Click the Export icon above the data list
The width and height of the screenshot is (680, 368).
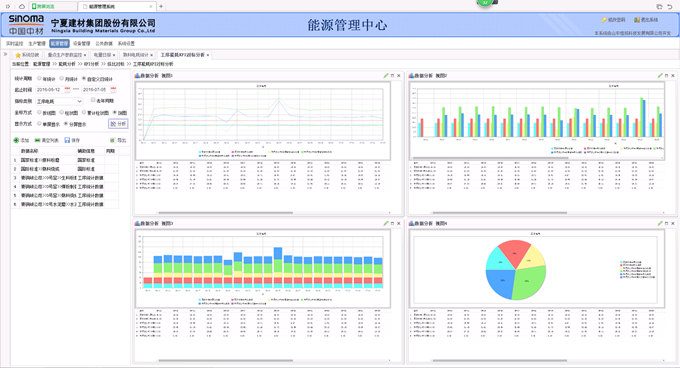pyautogui.click(x=113, y=140)
